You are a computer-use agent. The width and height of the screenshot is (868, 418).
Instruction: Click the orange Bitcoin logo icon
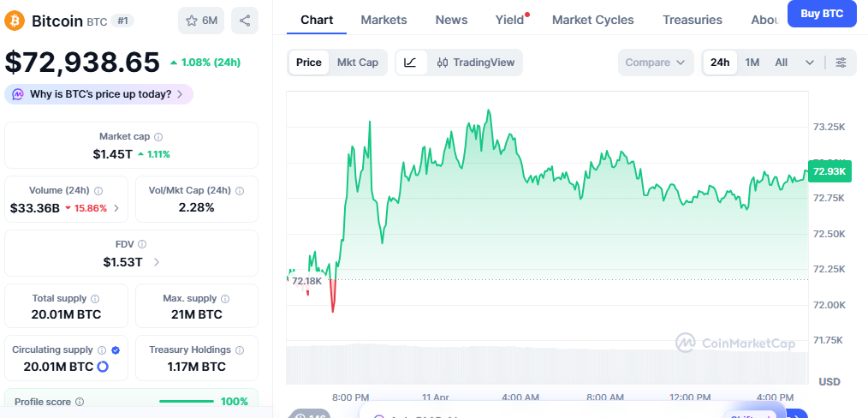tap(15, 21)
